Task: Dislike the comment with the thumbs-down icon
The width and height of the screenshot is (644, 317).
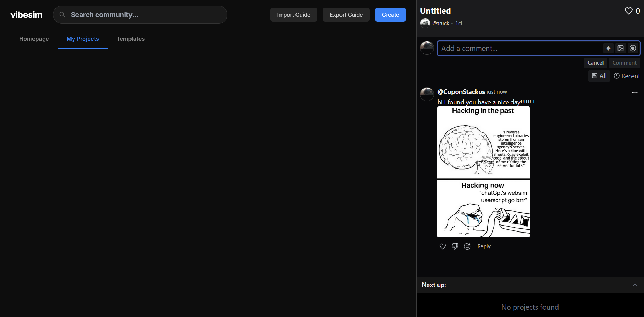Action: tap(455, 246)
